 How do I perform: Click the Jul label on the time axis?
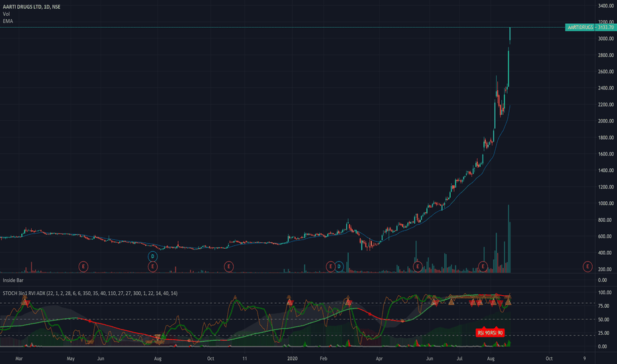pos(459,359)
